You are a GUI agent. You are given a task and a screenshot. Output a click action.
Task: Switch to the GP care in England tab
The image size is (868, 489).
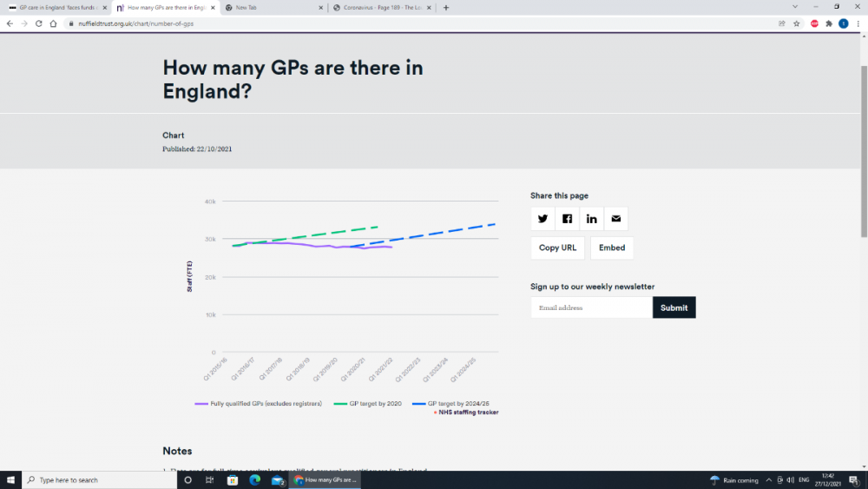point(56,8)
